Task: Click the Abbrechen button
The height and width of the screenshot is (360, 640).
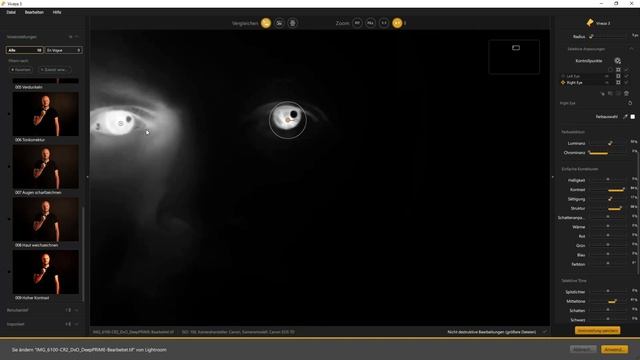Action: (583, 349)
